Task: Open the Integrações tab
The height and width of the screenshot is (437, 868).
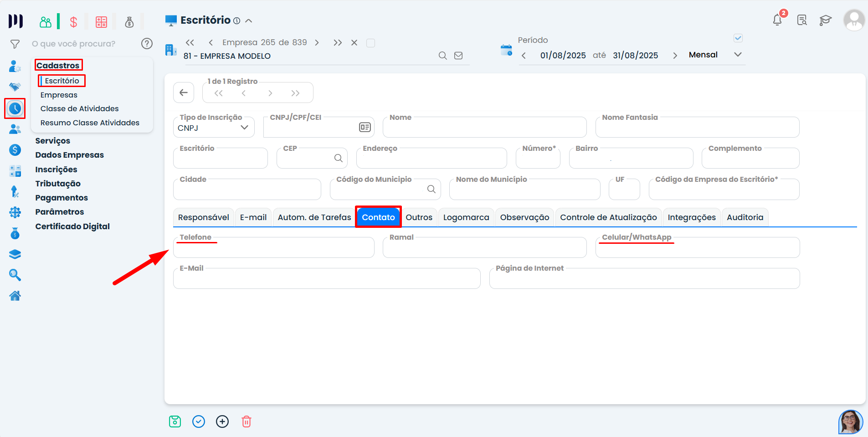Action: pyautogui.click(x=691, y=217)
